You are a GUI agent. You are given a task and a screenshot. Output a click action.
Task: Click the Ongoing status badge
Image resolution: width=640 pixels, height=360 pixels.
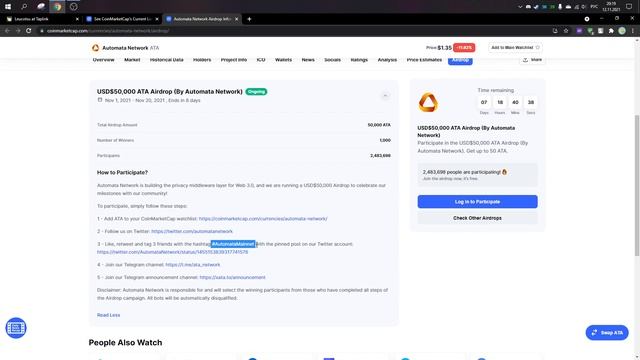[256, 91]
